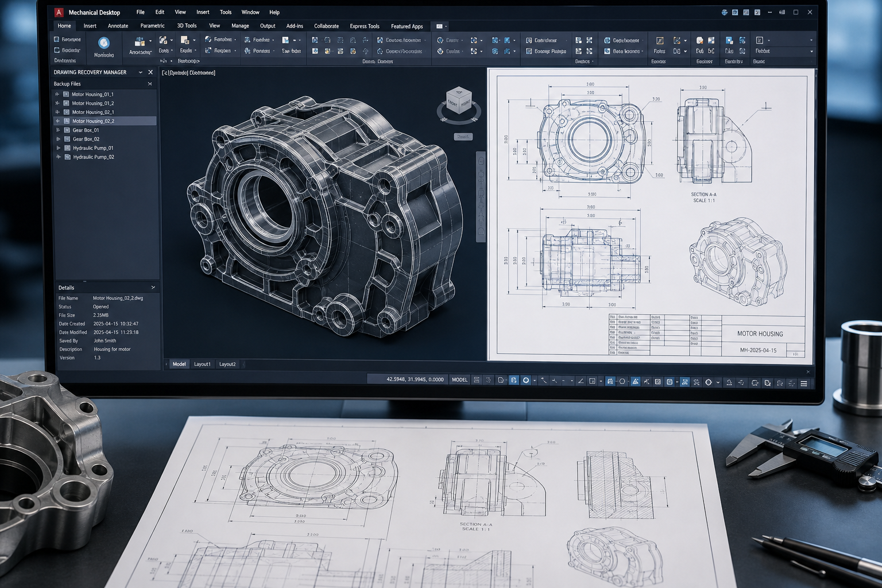
Task: Expand the Hydraulic Pump_01 tree node
Action: pyautogui.click(x=58, y=148)
